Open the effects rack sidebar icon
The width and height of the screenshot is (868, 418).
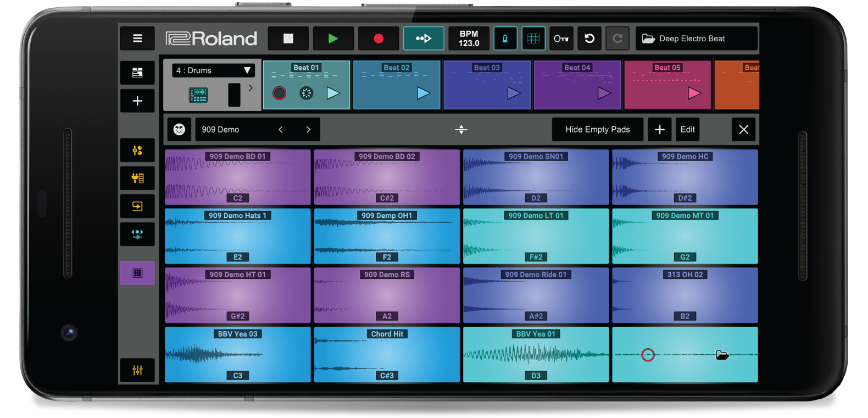point(137,178)
